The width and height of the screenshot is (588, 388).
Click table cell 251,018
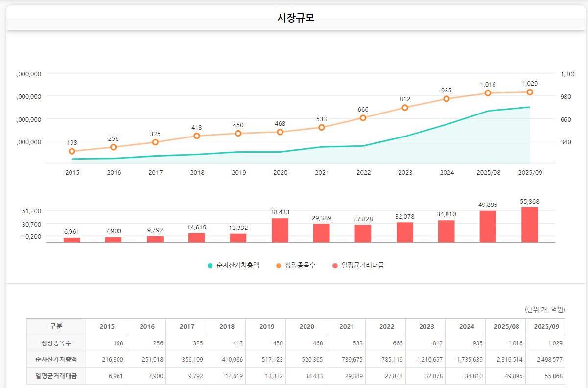[146, 360]
